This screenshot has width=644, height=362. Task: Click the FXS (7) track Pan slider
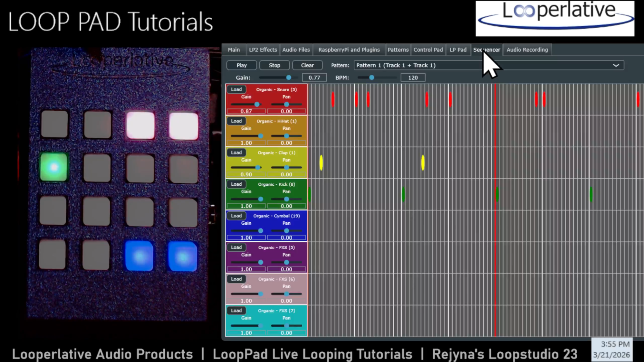(286, 325)
